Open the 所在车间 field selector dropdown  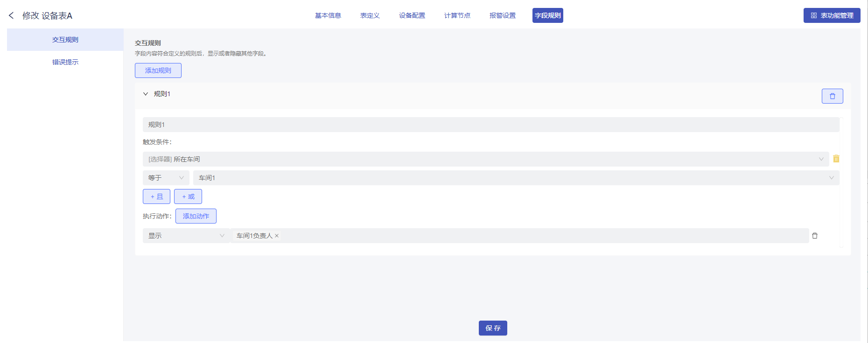(x=486, y=159)
